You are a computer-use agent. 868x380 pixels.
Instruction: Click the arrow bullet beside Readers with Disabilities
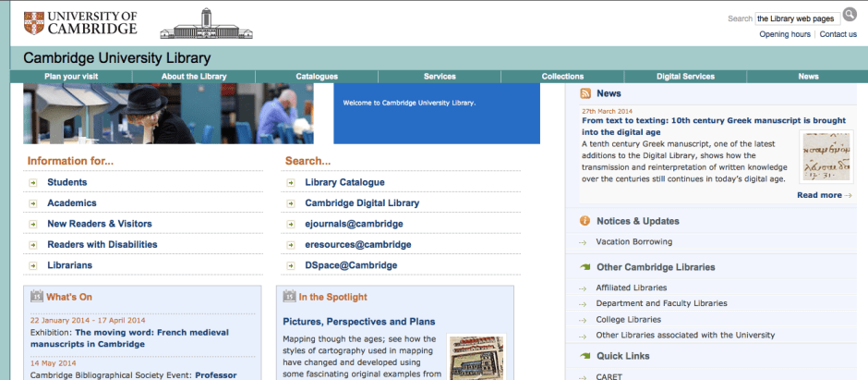click(33, 245)
